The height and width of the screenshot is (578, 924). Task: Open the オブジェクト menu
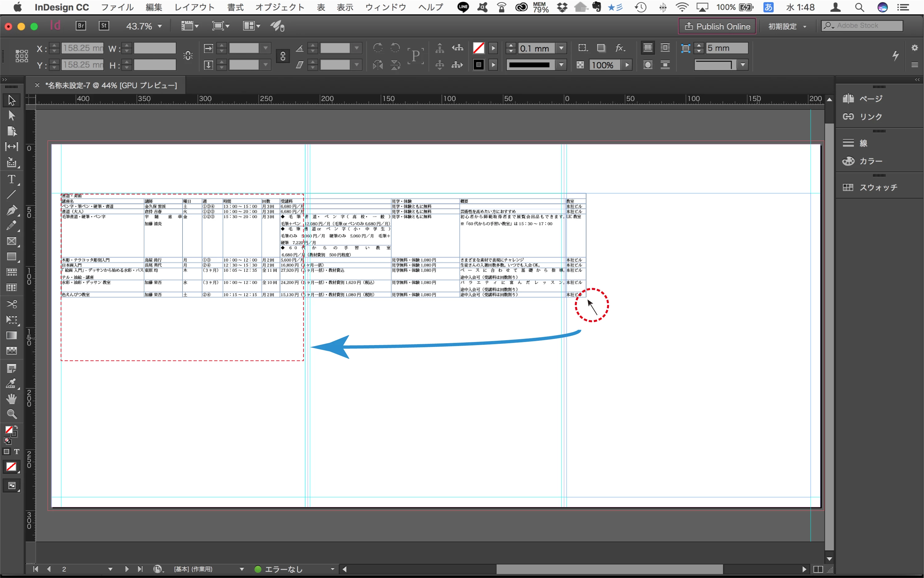(280, 7)
